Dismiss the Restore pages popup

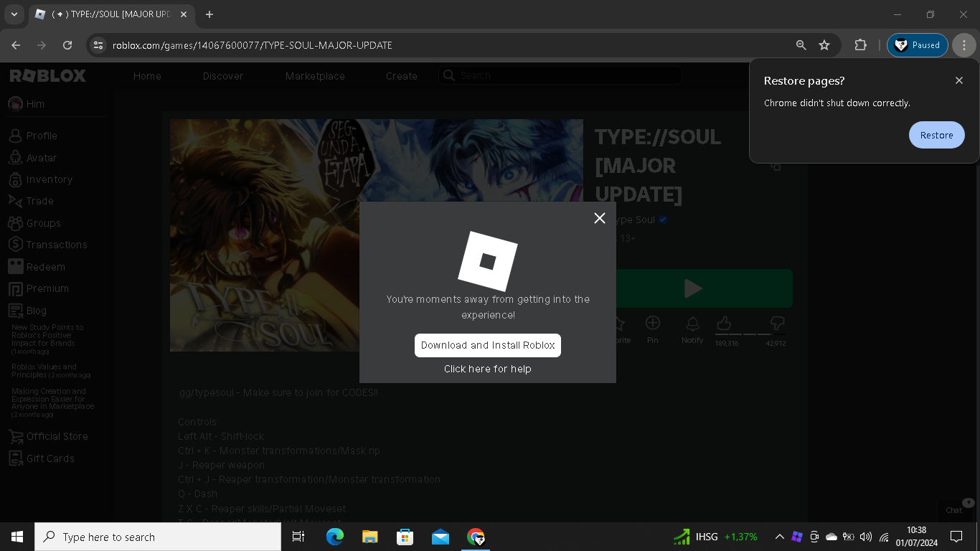tap(959, 80)
